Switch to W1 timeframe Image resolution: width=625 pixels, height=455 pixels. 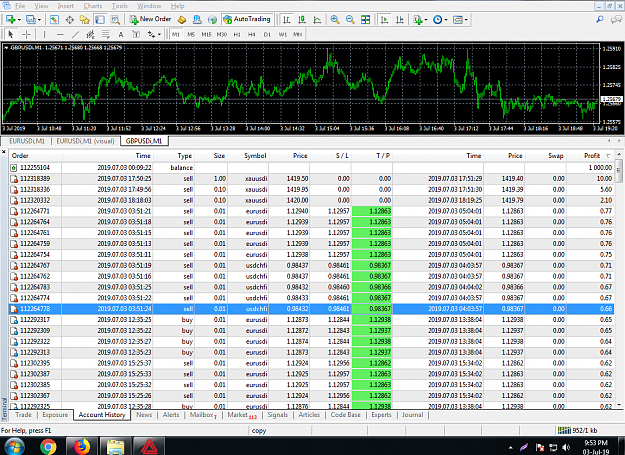coord(283,35)
